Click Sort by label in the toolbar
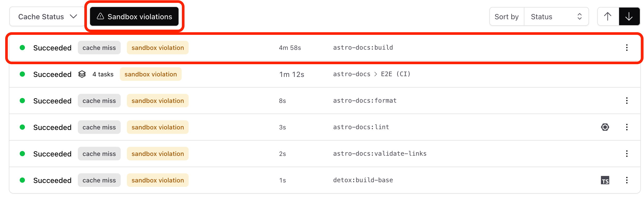This screenshot has height=197, width=644. 506,16
